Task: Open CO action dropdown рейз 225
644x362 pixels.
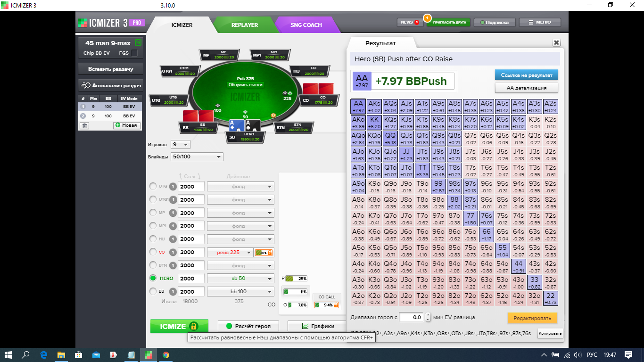Action: (230, 252)
